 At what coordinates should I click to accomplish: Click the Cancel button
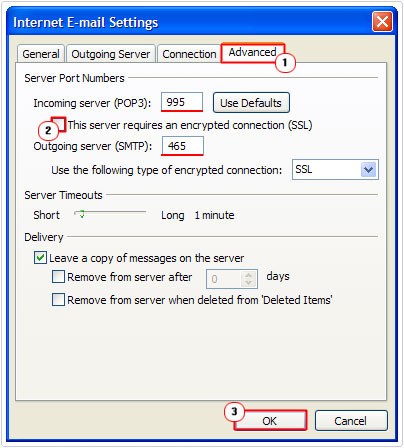(x=351, y=421)
